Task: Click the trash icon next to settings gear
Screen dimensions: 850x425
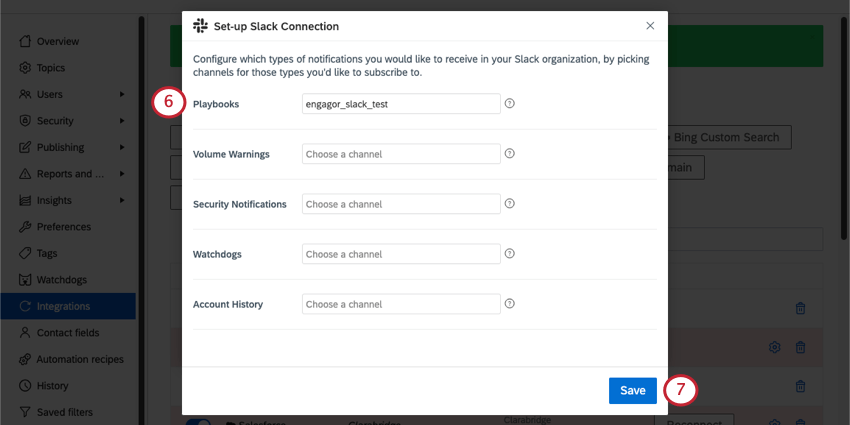Action: click(800, 347)
